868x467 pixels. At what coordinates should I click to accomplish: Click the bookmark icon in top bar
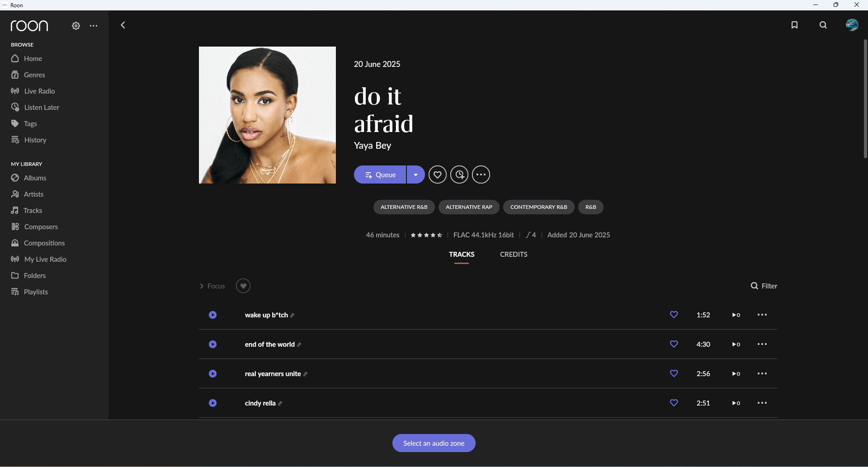(x=794, y=25)
